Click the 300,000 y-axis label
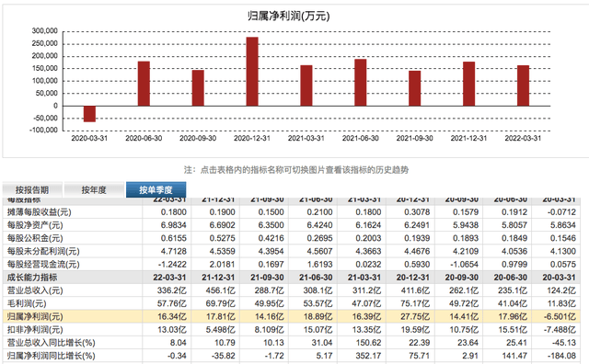Screen dimensions: 589x364 click(45, 30)
